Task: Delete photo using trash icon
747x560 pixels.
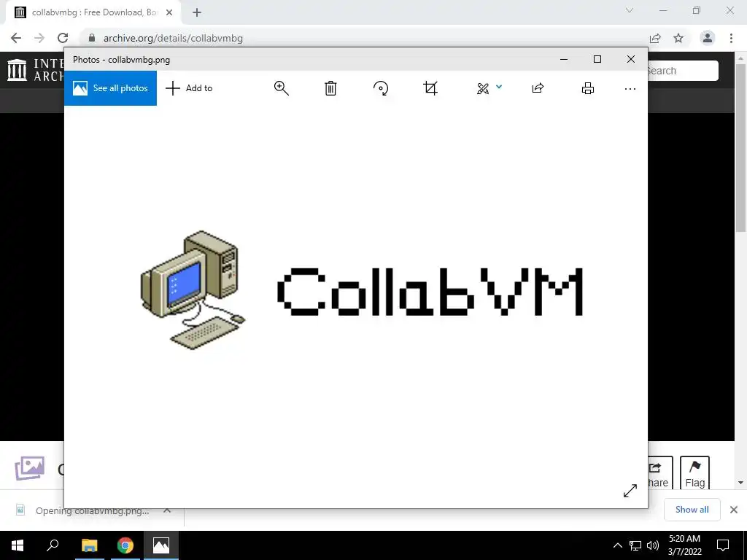Action: (x=330, y=88)
